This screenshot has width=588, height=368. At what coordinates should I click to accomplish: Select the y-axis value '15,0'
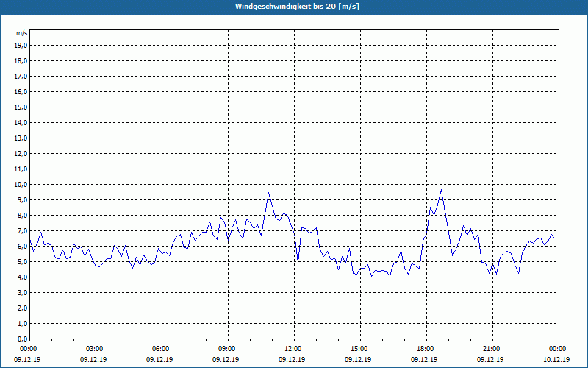pos(21,107)
